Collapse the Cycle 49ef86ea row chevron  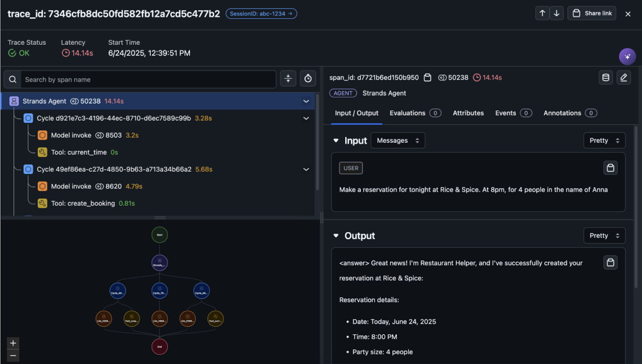coord(306,169)
